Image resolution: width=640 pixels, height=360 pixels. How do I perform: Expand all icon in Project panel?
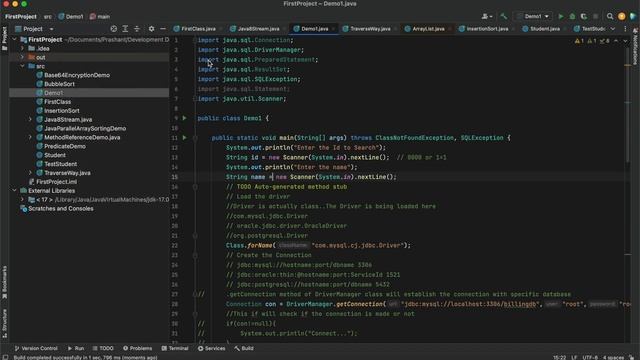(x=125, y=29)
